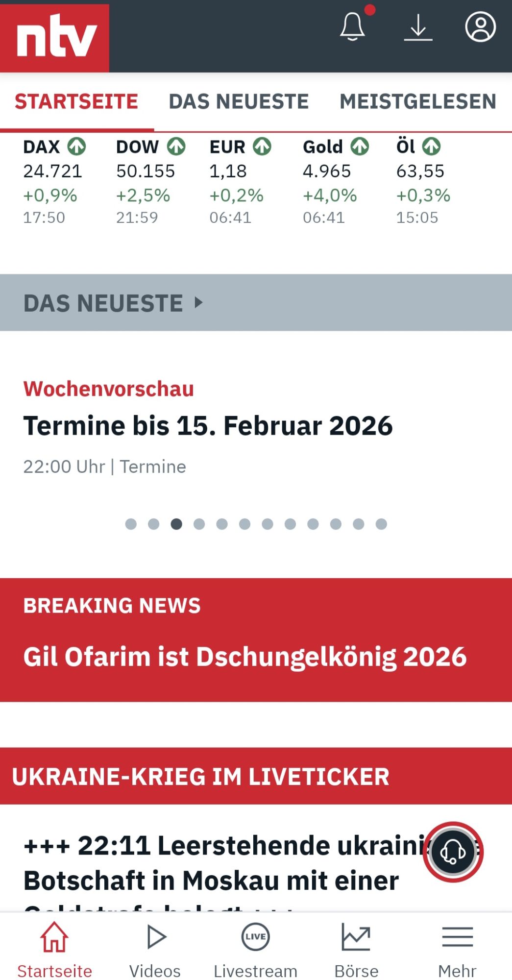Screen dimensions: 512x980
Task: Open the Mehr hamburger menu
Action: click(x=457, y=949)
